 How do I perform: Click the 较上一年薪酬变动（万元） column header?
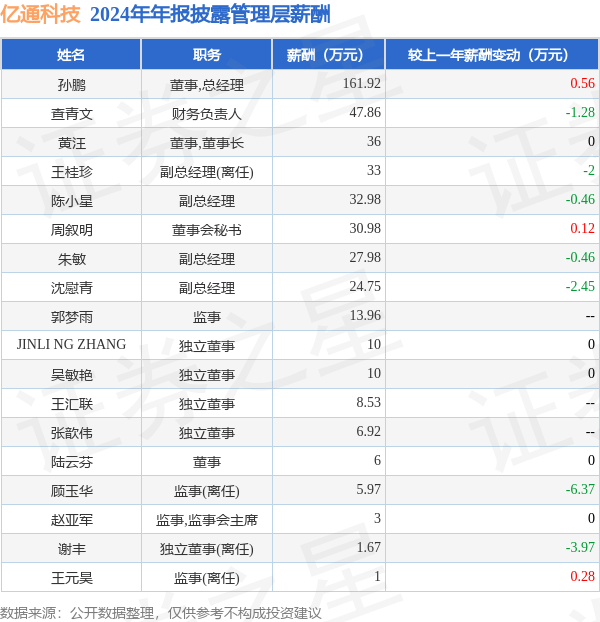click(x=492, y=54)
